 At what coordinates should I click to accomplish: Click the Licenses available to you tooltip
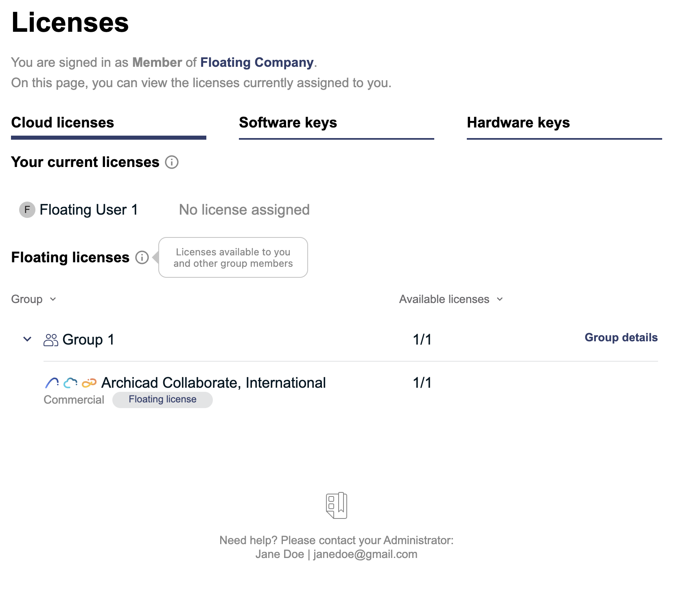[x=233, y=257]
